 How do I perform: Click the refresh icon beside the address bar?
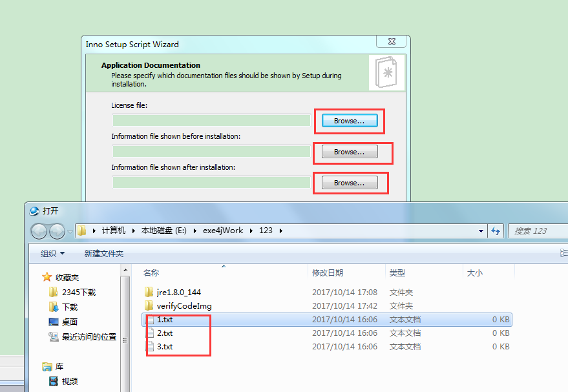click(496, 231)
